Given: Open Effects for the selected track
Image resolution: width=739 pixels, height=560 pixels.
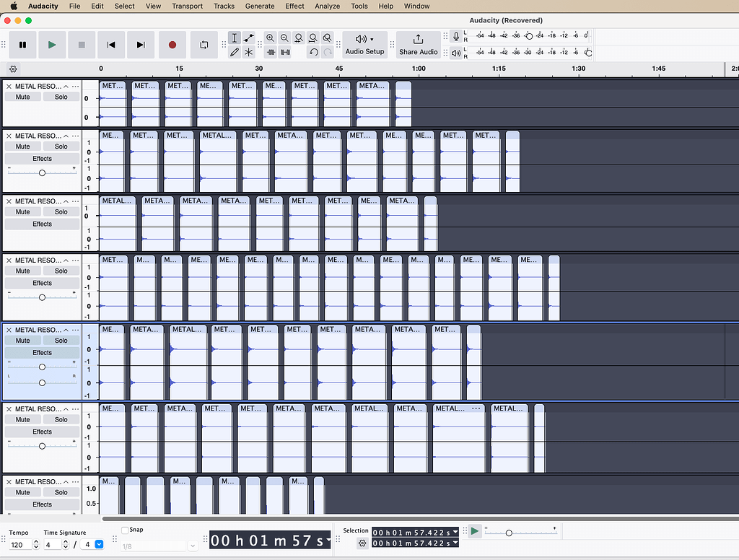Looking at the screenshot, I should (x=42, y=352).
